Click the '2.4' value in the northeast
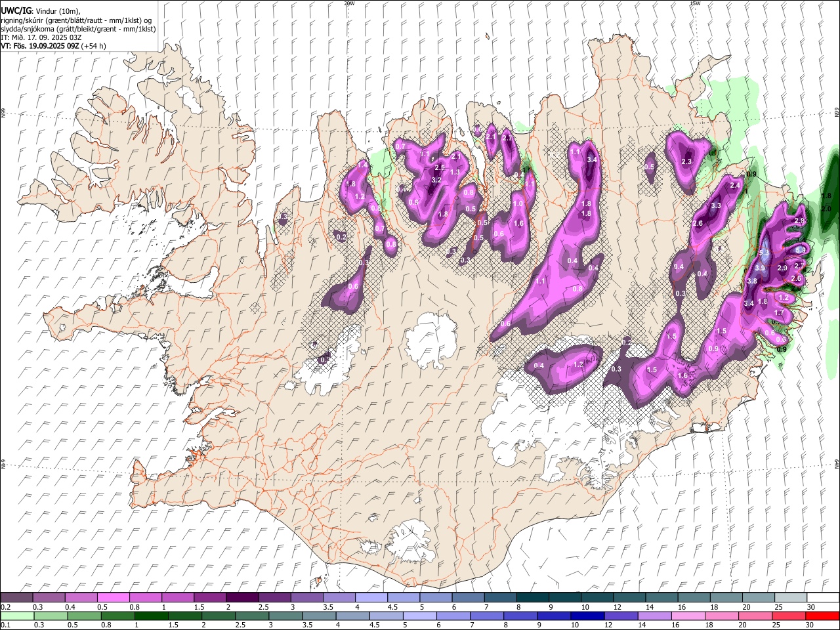This screenshot has width=840, height=630. pyautogui.click(x=735, y=186)
